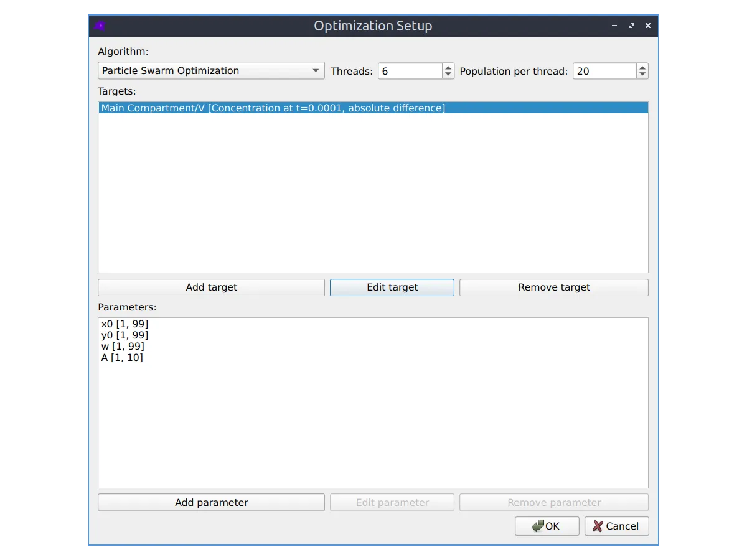Click the Add target button

(x=211, y=287)
